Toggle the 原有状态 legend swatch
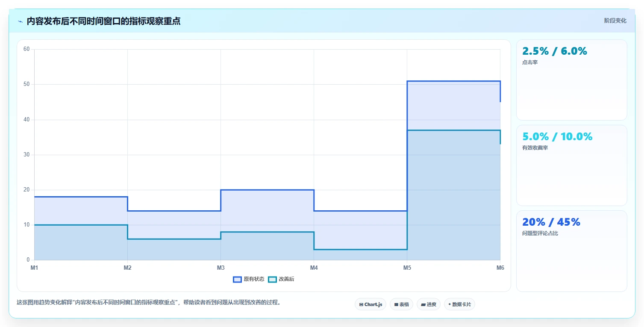Image resolution: width=644 pixels, height=327 pixels. point(237,280)
